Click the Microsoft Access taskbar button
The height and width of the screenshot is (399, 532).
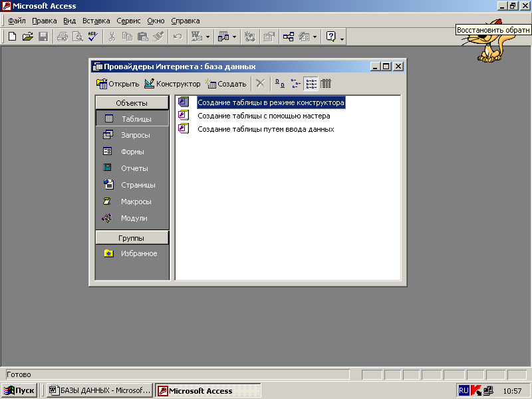pyautogui.click(x=208, y=390)
